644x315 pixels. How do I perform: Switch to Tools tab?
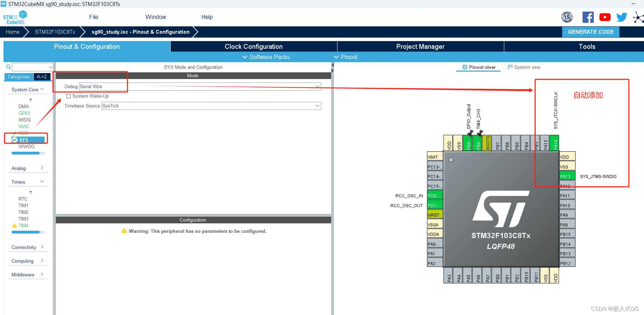[x=587, y=46]
